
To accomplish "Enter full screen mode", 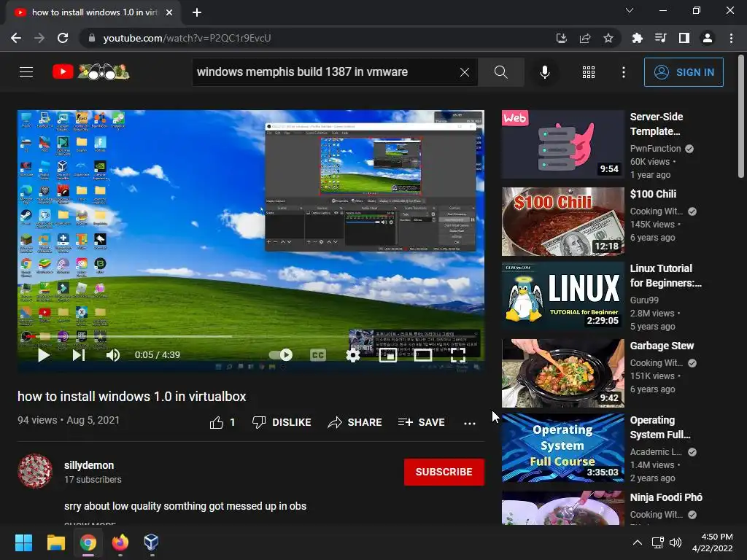I will click(458, 355).
